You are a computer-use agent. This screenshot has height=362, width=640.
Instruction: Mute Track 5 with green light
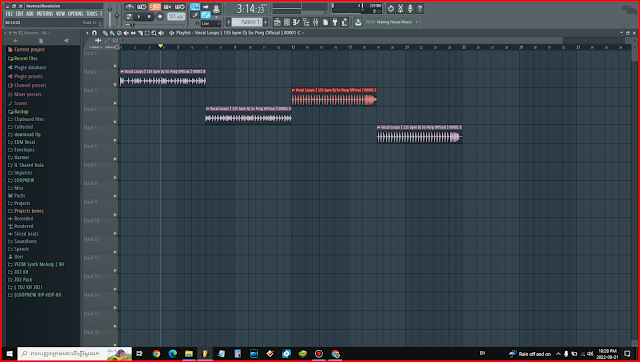[115, 140]
